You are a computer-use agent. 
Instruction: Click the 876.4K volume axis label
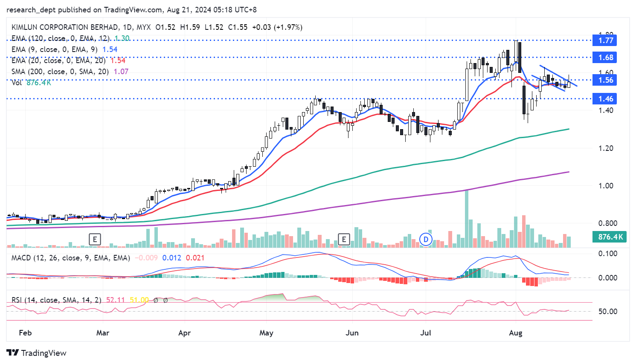pyautogui.click(x=610, y=237)
